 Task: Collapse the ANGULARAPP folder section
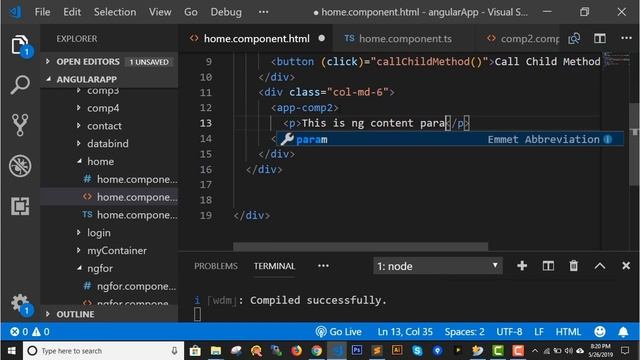(x=110, y=79)
